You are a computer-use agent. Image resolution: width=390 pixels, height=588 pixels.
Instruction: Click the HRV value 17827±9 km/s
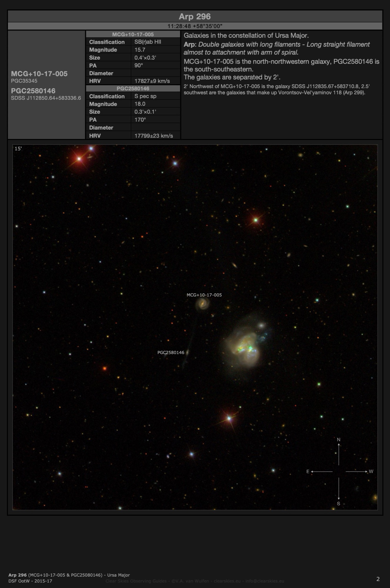click(x=152, y=81)
